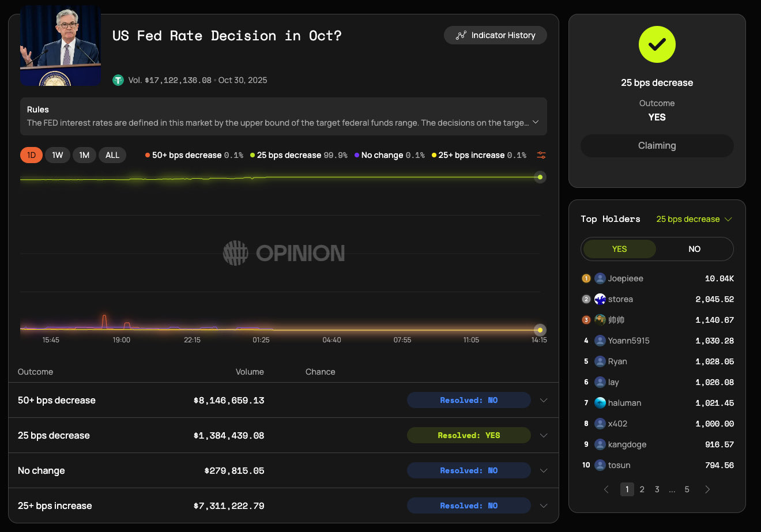Click the Resolved: YES badge
Image resolution: width=761 pixels, height=532 pixels.
point(469,435)
